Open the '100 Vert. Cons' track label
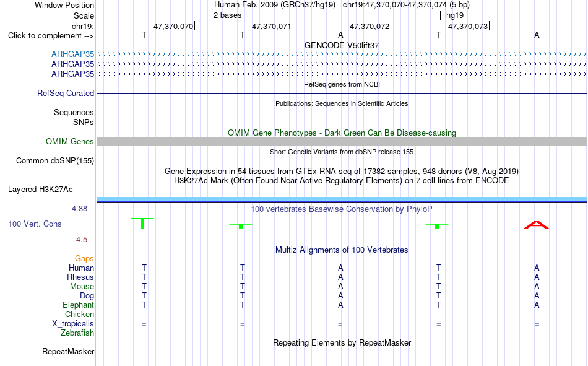This screenshot has width=588, height=366. [x=35, y=224]
